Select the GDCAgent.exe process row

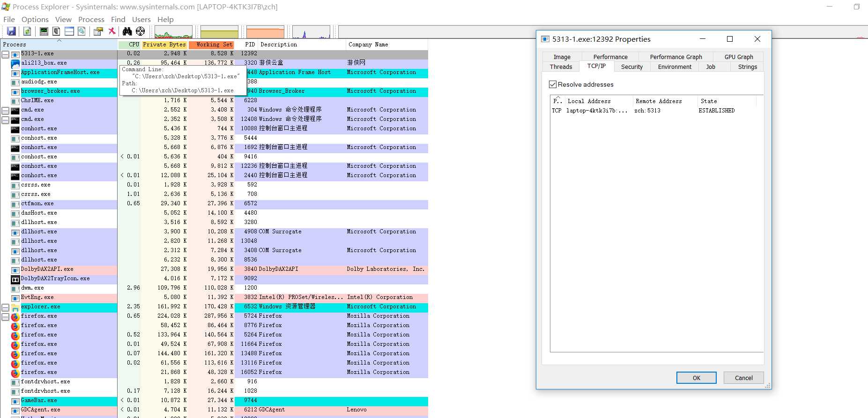[215, 410]
